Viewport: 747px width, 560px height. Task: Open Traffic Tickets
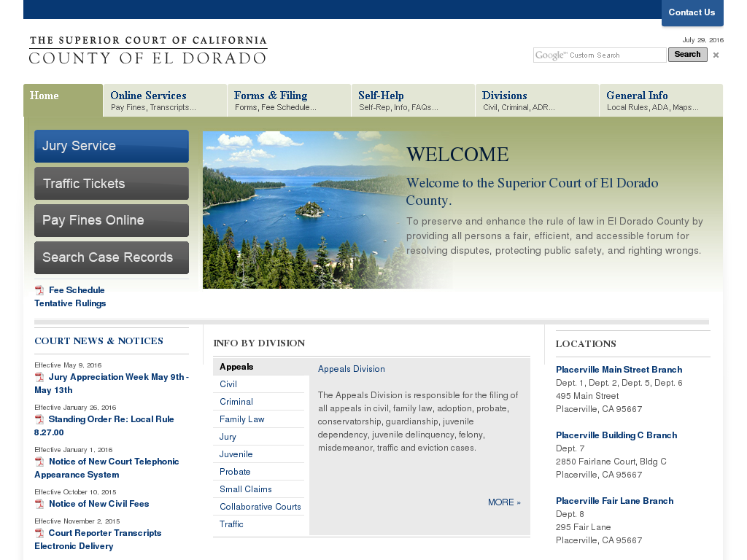coord(112,183)
